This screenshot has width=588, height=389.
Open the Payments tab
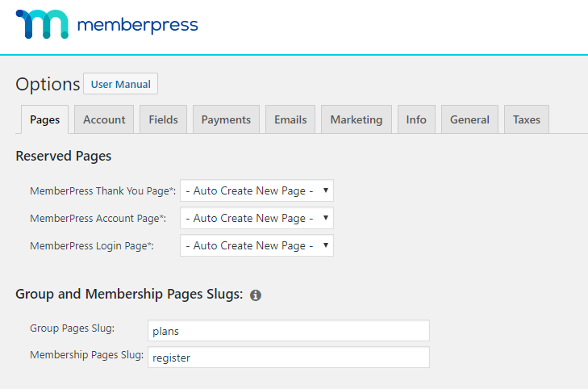[x=226, y=119]
